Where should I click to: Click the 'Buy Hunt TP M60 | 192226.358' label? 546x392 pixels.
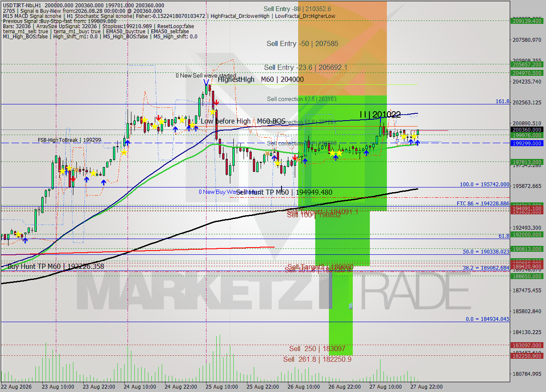56,266
